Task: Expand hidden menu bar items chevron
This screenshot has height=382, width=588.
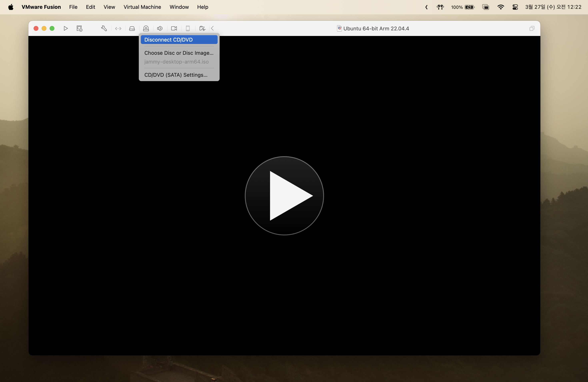Action: point(426,7)
